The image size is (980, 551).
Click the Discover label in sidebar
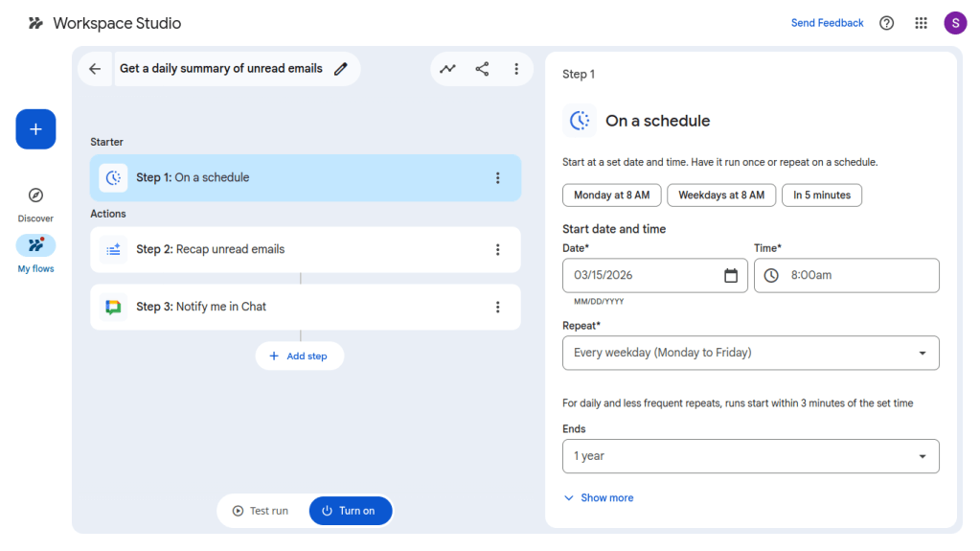click(35, 218)
